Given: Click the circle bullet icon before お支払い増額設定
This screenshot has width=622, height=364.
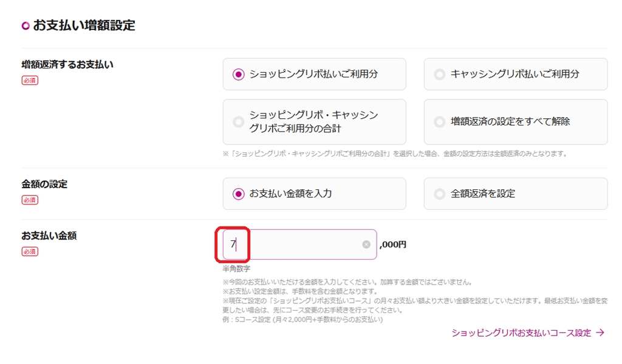Looking at the screenshot, I should click(26, 25).
